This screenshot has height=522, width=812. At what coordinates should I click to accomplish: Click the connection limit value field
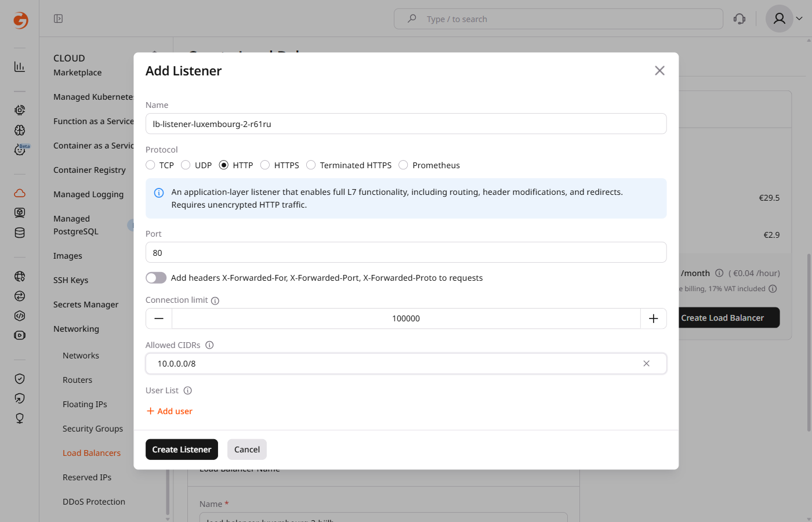tap(406, 318)
